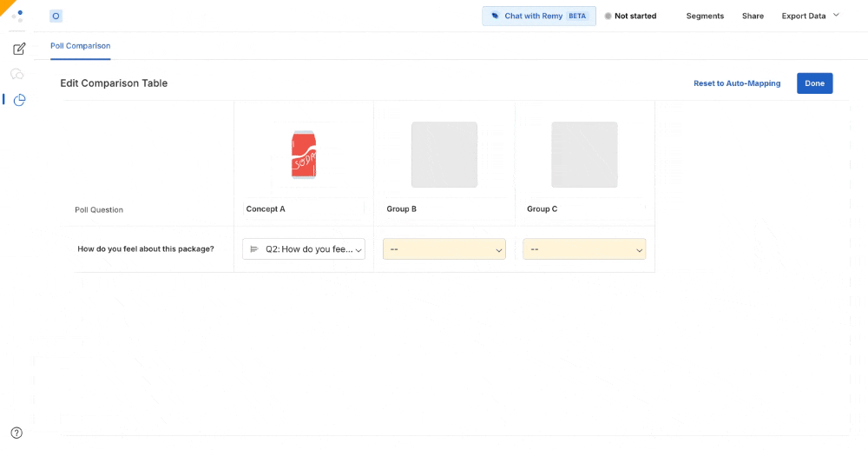Click the small blue circle icon in header
Image resolution: width=868 pixels, height=450 pixels.
(x=56, y=16)
